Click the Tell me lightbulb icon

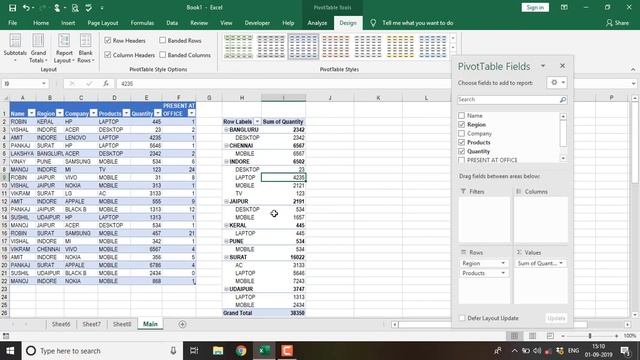[373, 23]
